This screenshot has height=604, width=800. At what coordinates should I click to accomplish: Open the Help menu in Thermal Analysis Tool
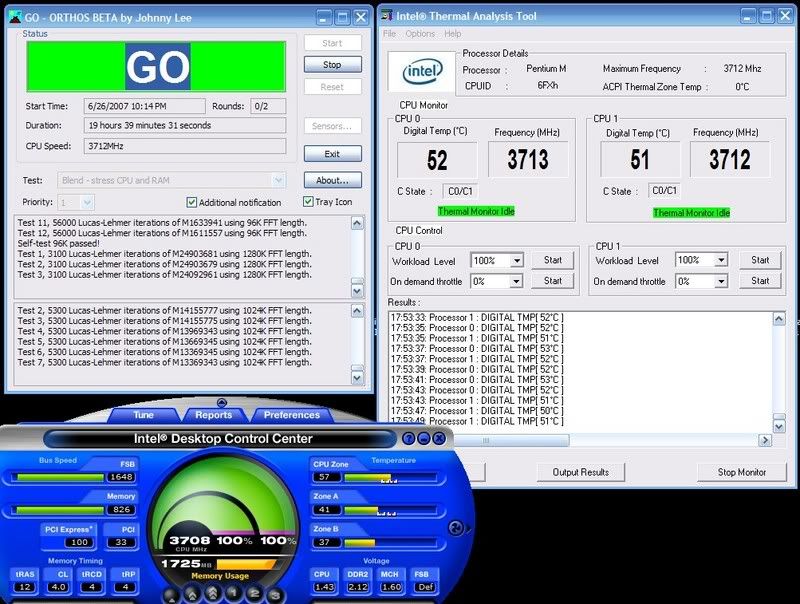tap(453, 34)
